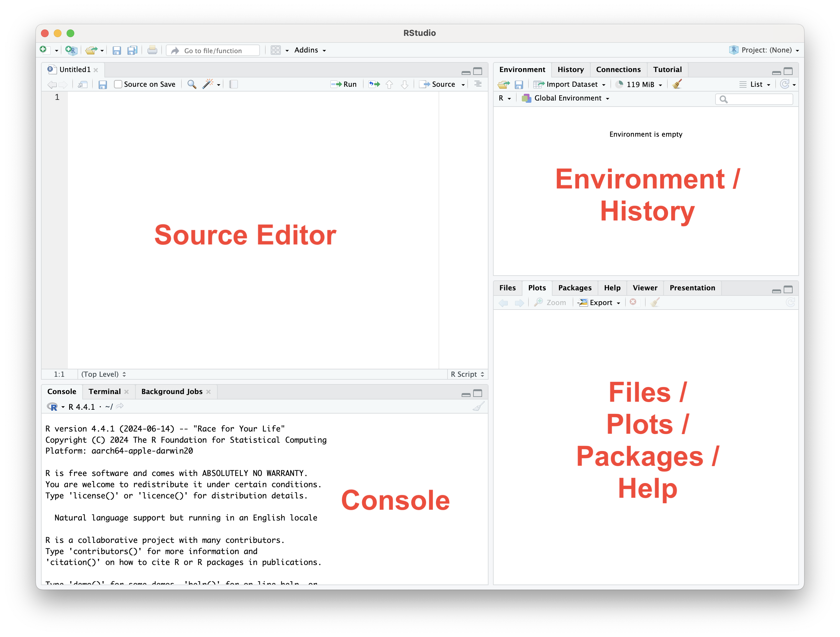Switch to Terminal tab
This screenshot has width=840, height=637.
pyautogui.click(x=104, y=391)
